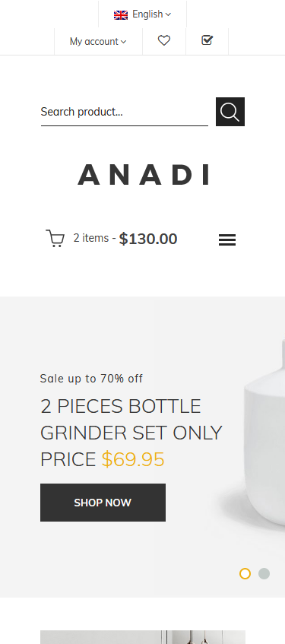This screenshot has width=285, height=644.
Task: Select the first yellow-outlined slide dot
Action: coord(245,574)
